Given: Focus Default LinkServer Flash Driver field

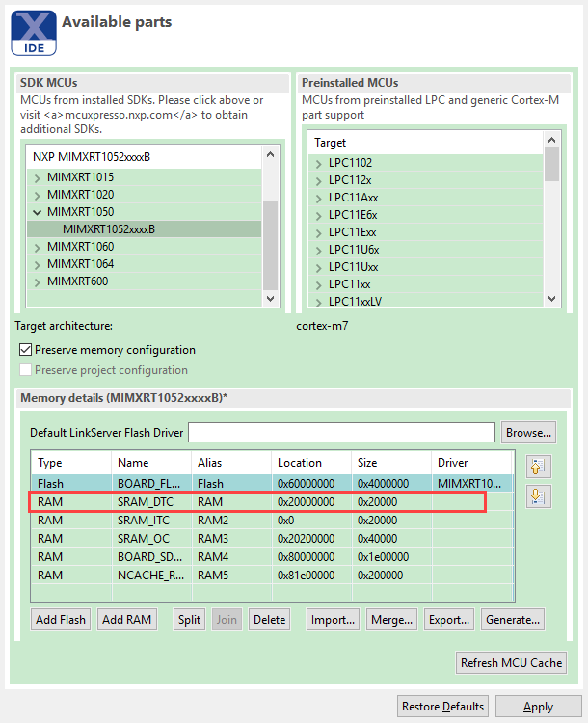Looking at the screenshot, I should click(x=341, y=433).
